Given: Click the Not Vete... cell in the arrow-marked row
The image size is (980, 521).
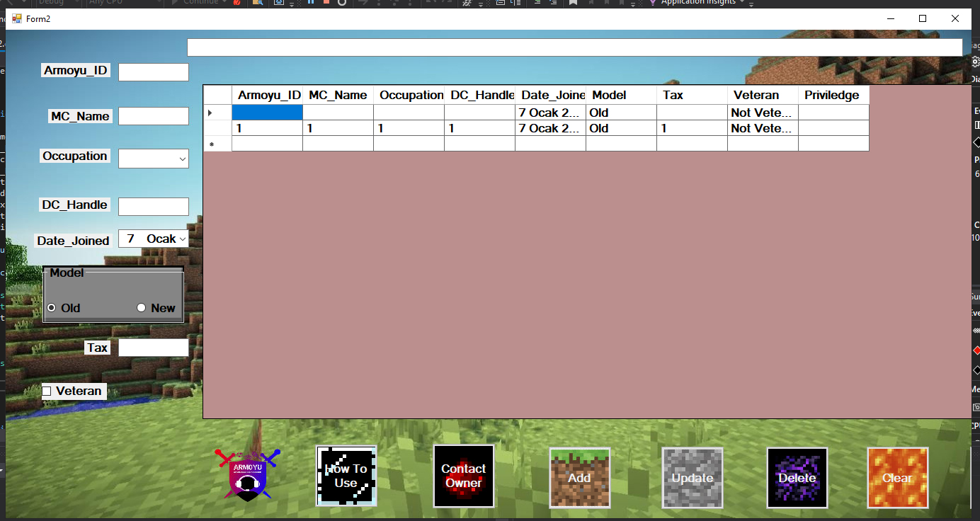Looking at the screenshot, I should [x=763, y=113].
